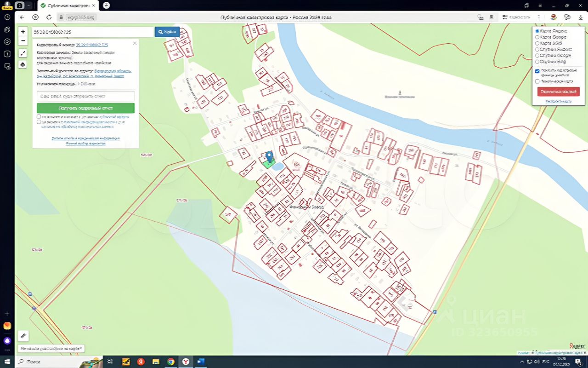
Task: Select the Bing satellite radio option
Action: click(x=537, y=62)
